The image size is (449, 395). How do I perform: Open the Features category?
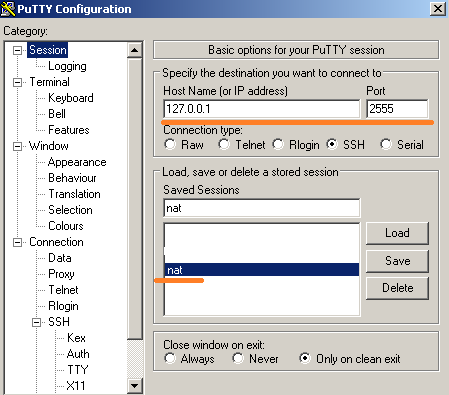69,130
